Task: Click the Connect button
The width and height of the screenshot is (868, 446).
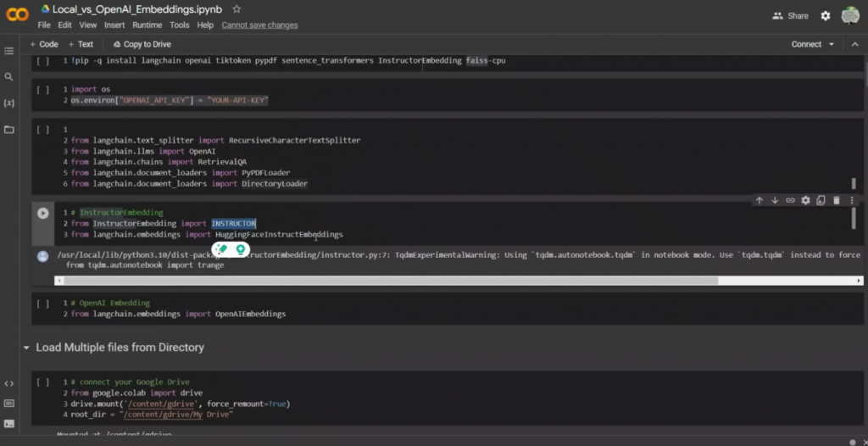Action: point(806,44)
